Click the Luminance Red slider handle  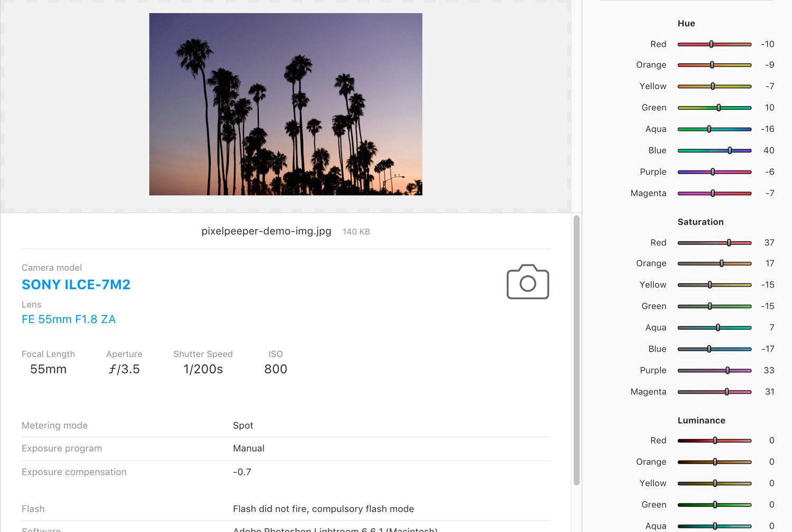715,440
